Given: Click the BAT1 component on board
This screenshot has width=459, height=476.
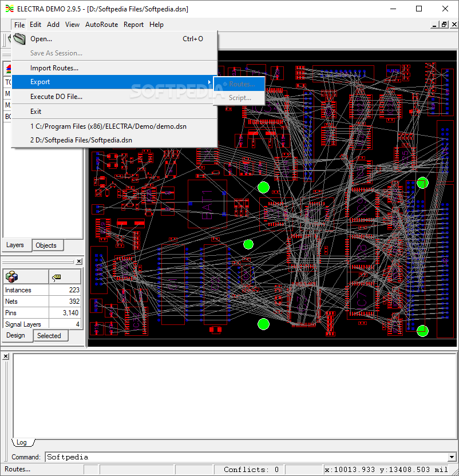Looking at the screenshot, I should (x=208, y=204).
